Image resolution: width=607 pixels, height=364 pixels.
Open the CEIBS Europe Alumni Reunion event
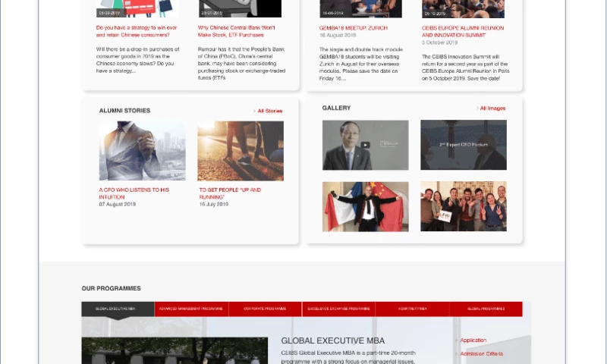(463, 32)
